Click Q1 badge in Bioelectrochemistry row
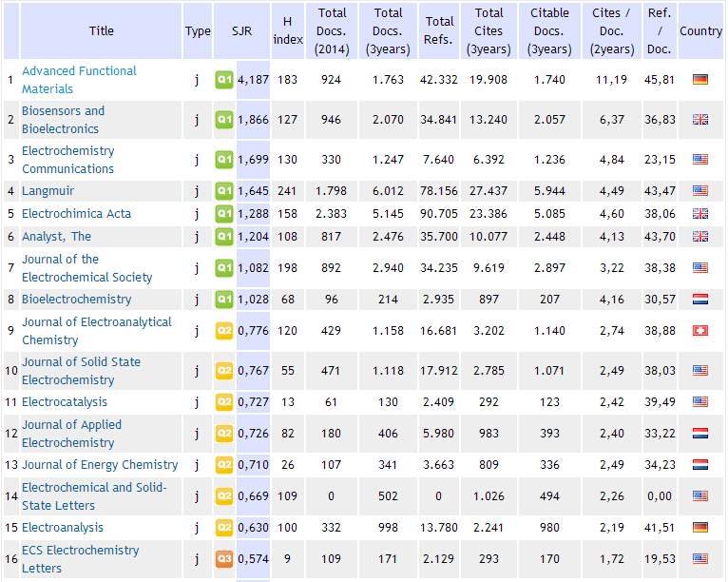Image resolution: width=728 pixels, height=582 pixels. (x=224, y=300)
